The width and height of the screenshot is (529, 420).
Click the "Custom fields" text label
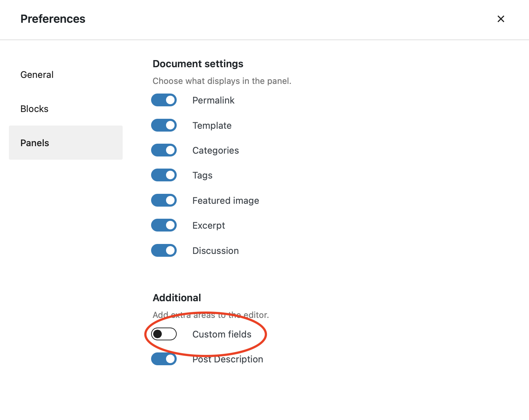pos(222,334)
